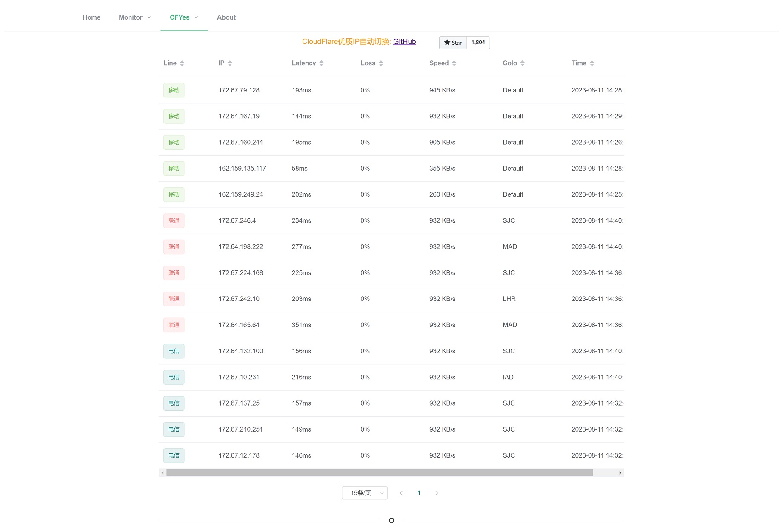This screenshot has width=783, height=532.
Task: Select IP cell 172.67.137.25
Action: click(239, 403)
